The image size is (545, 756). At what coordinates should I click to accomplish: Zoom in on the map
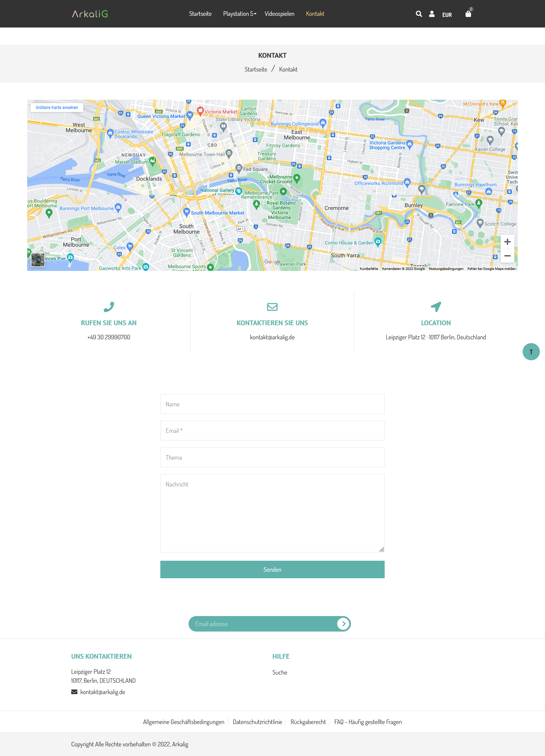(x=507, y=242)
